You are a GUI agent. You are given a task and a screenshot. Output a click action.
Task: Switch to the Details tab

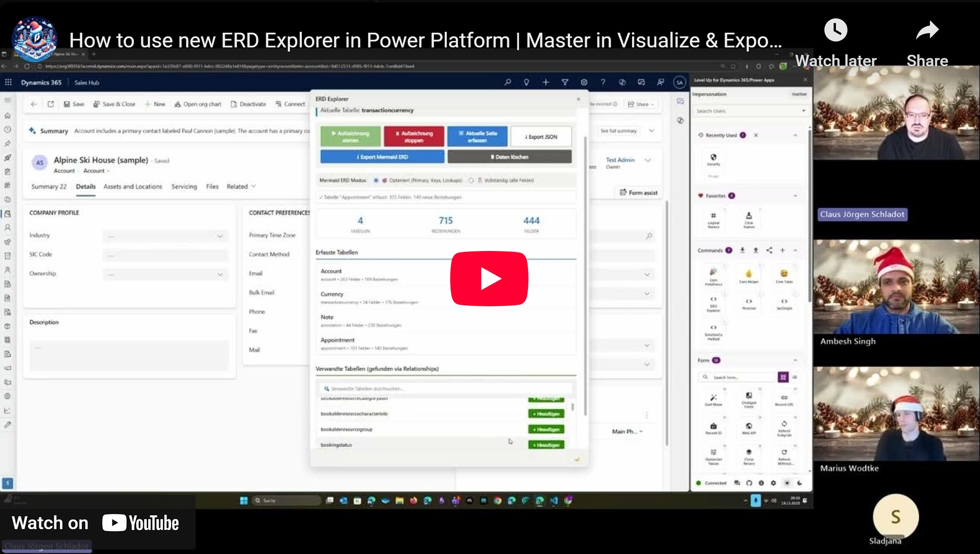coord(86,187)
